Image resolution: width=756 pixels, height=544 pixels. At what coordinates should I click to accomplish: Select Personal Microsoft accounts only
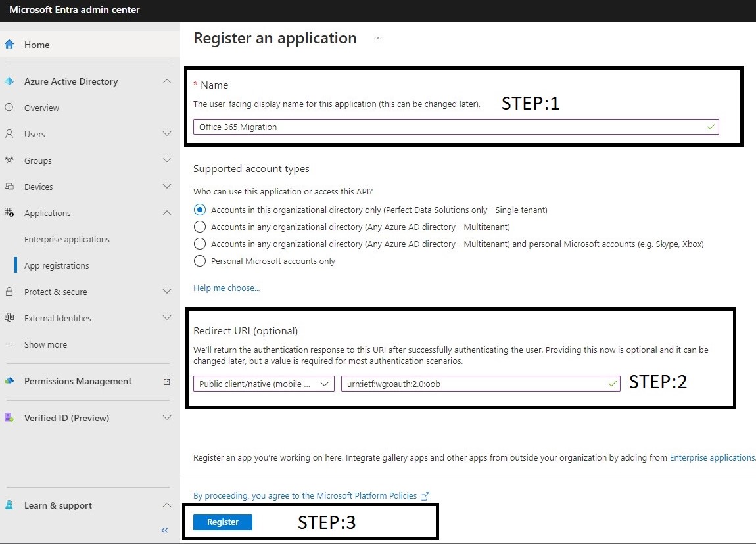tap(200, 261)
